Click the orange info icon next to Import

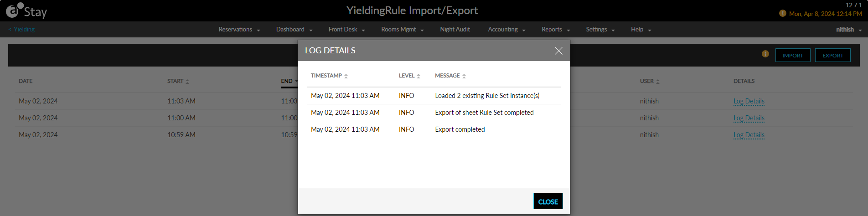point(765,54)
